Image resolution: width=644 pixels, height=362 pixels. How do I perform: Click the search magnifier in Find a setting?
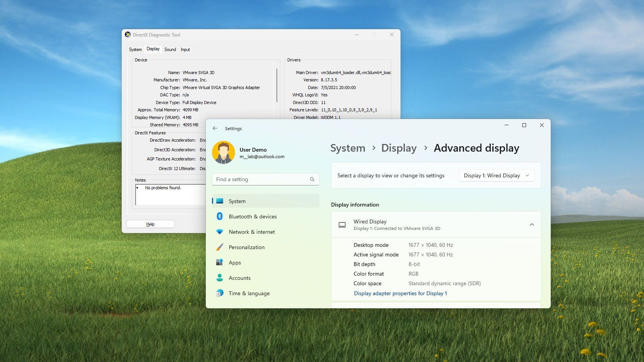[312, 179]
